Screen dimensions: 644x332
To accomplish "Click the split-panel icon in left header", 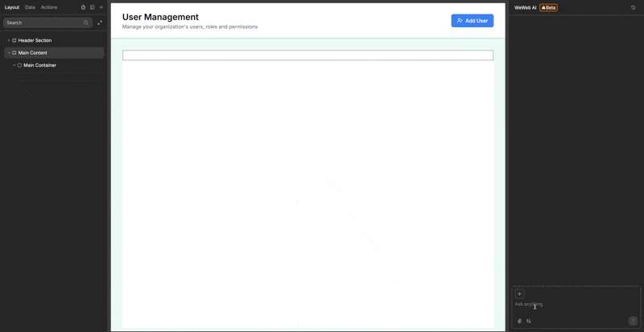I will point(93,7).
